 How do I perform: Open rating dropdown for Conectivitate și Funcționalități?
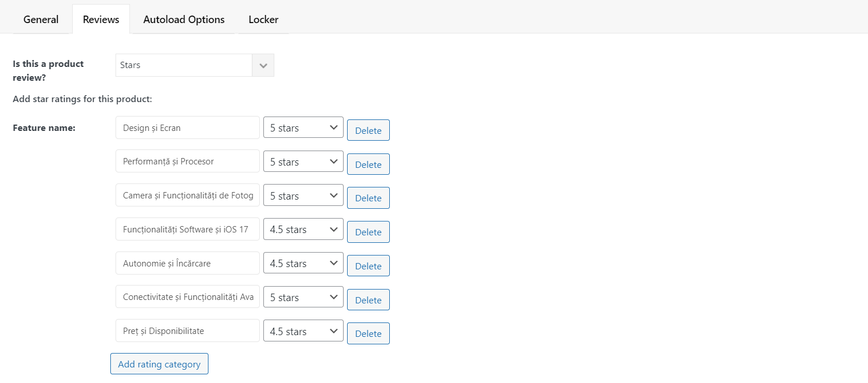303,297
